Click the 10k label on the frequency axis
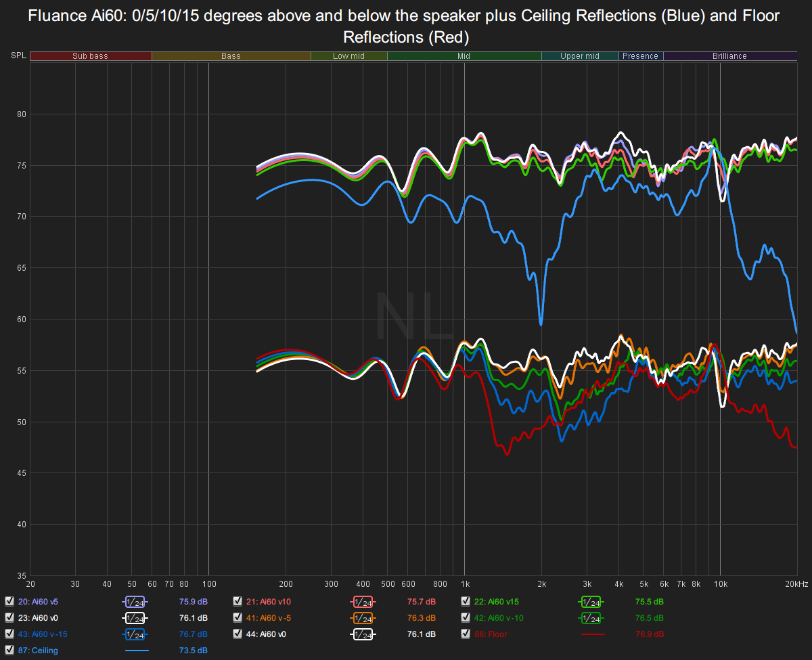Viewport: 812px width, 660px height. [721, 584]
